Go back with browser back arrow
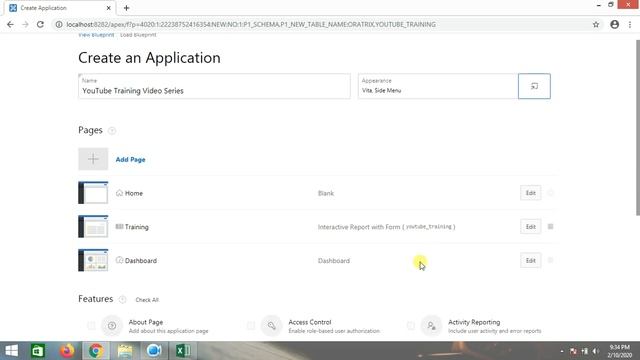The width and height of the screenshot is (640, 360). click(x=10, y=24)
